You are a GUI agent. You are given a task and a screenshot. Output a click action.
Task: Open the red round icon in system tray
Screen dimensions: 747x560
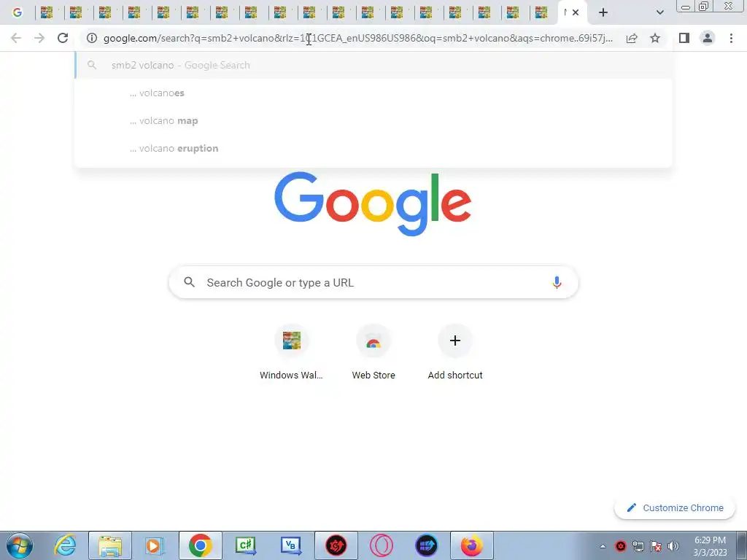[620, 546]
